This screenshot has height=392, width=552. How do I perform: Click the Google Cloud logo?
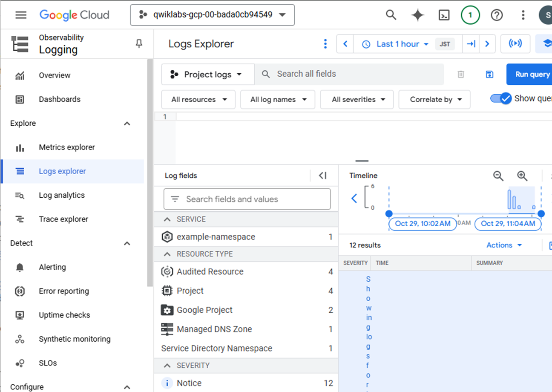pos(75,15)
